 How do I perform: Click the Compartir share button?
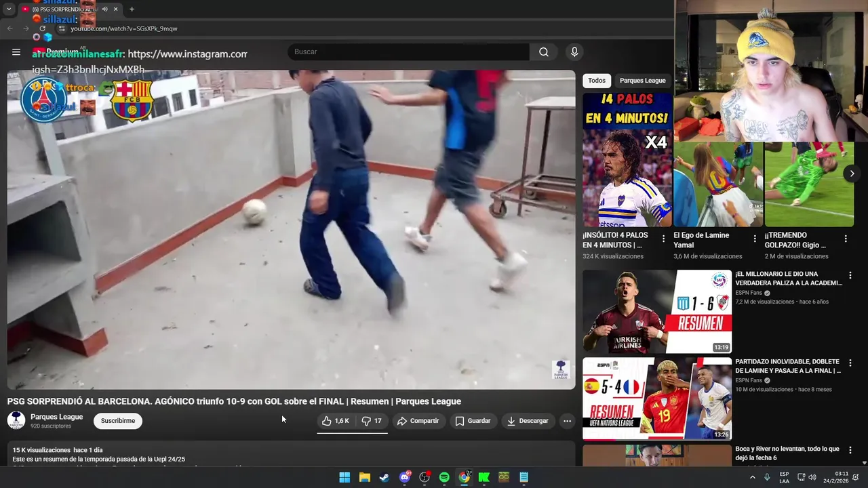point(418,421)
